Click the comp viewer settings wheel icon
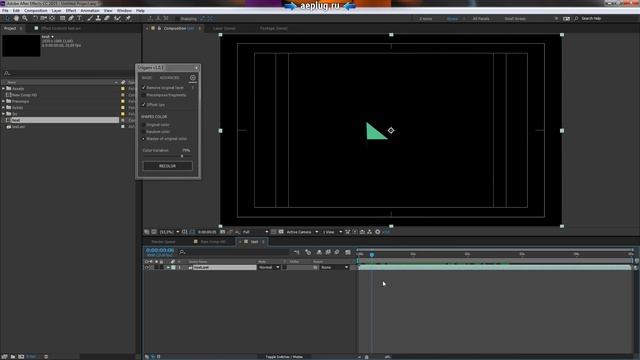640x360 pixels. 378,232
